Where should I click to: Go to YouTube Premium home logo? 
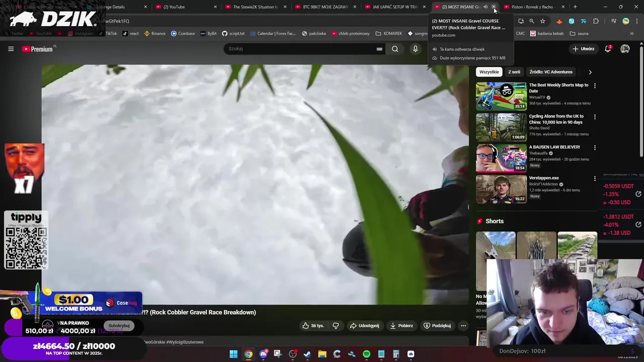point(37,49)
